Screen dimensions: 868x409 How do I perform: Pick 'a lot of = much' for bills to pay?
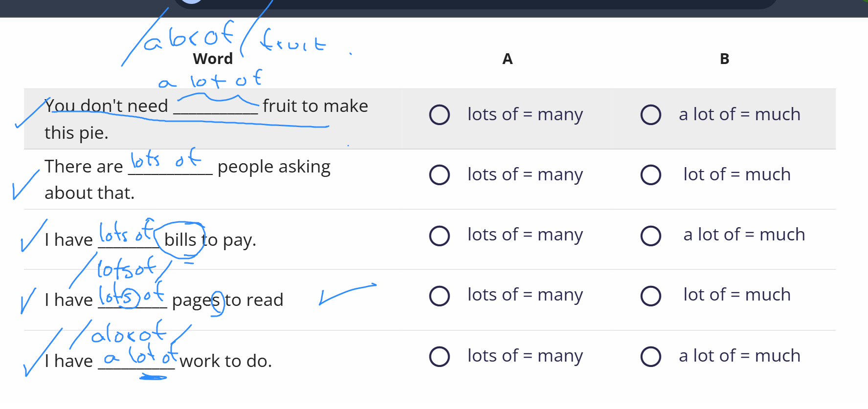click(x=651, y=236)
